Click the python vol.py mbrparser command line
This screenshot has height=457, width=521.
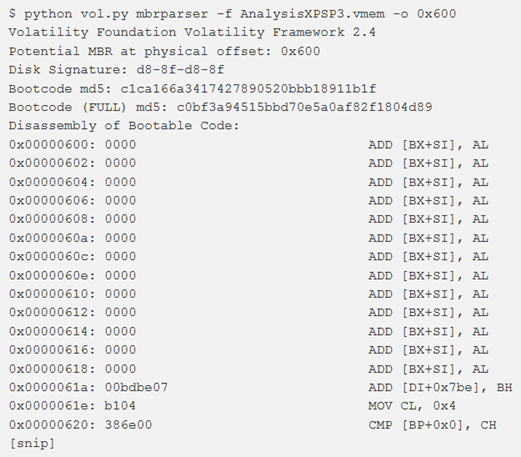232,14
